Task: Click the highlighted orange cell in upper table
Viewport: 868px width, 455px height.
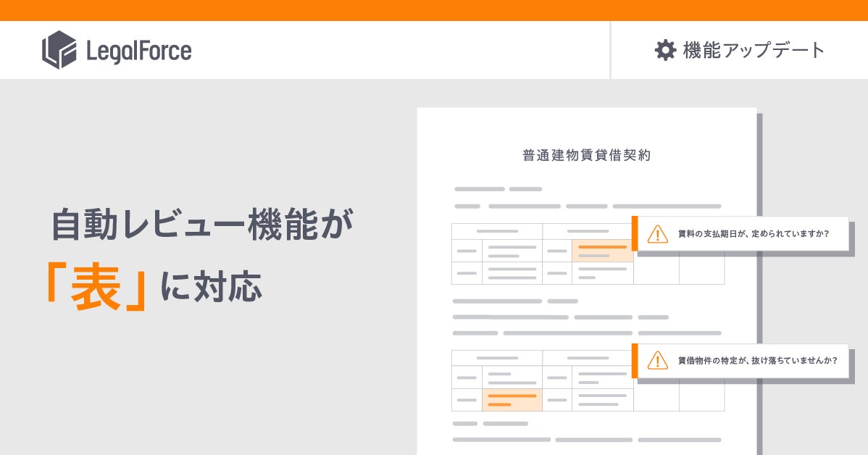Action: 602,251
